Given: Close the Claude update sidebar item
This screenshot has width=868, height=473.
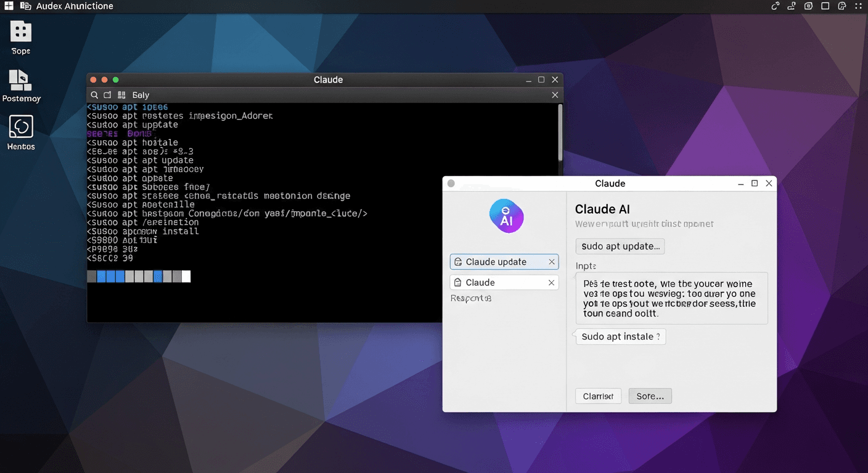Looking at the screenshot, I should [552, 262].
